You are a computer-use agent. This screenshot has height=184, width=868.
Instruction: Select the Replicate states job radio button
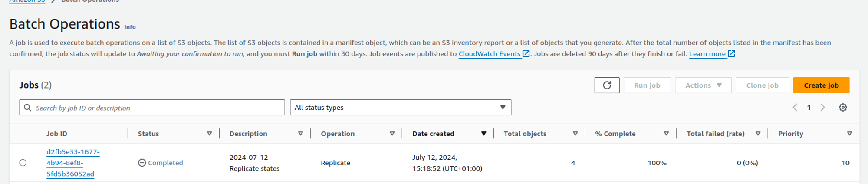tap(23, 163)
